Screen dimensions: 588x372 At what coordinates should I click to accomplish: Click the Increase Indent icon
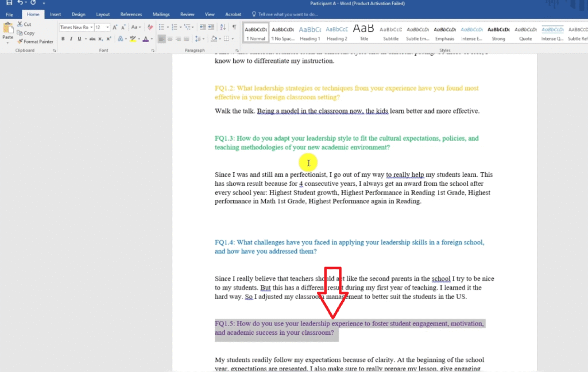212,27
